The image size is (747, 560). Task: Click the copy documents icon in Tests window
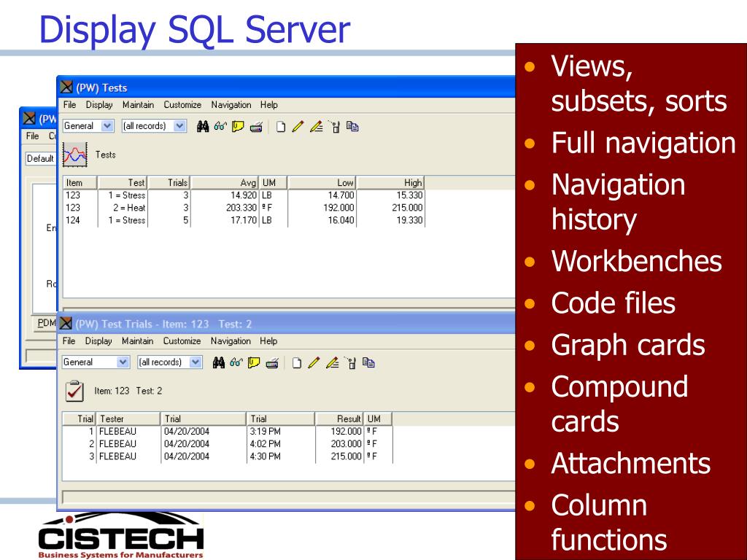(352, 126)
